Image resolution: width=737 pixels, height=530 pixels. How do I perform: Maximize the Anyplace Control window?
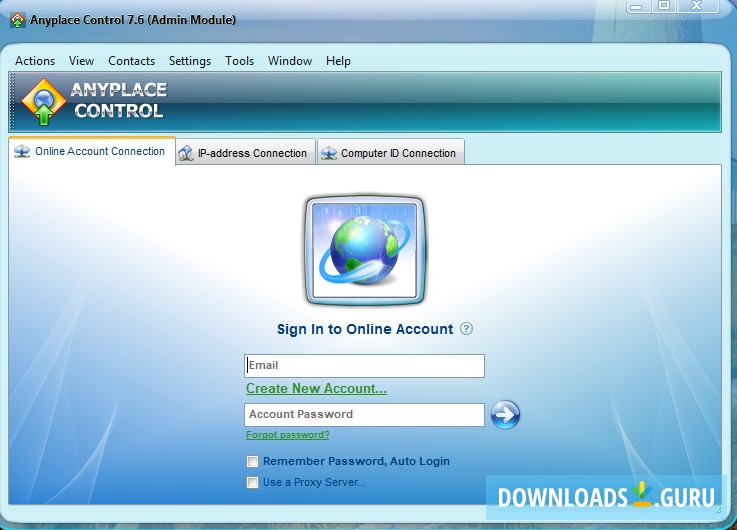coord(664,6)
